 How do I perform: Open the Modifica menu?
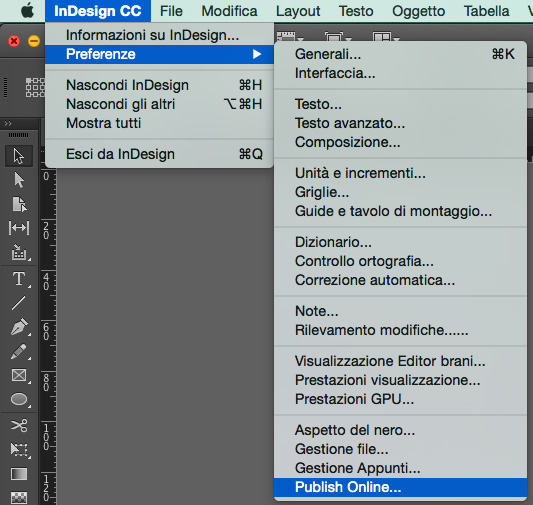click(229, 11)
